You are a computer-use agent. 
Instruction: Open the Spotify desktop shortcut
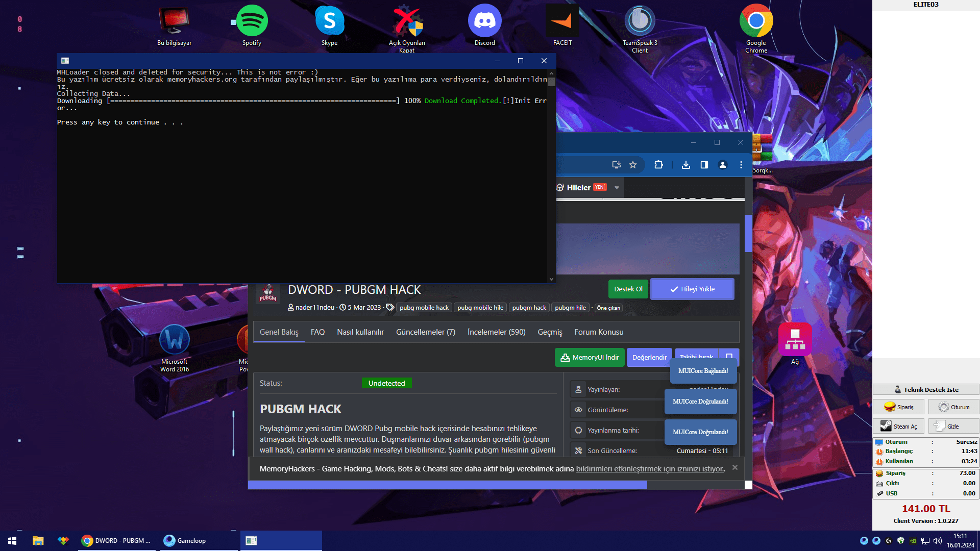pyautogui.click(x=252, y=26)
